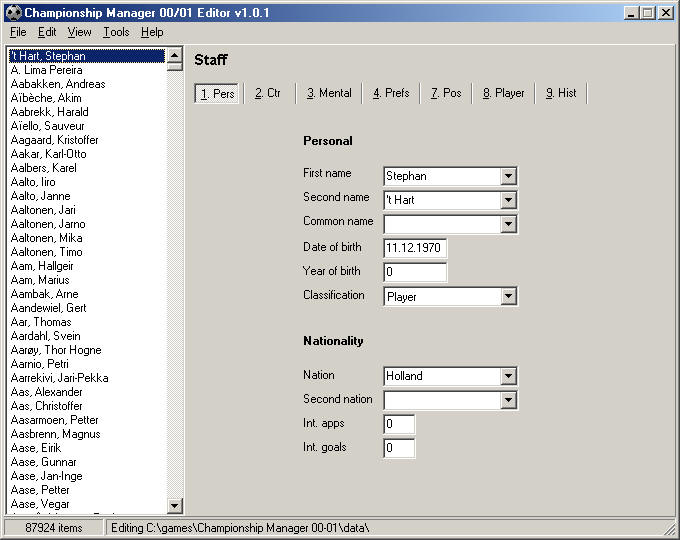Screen dimensions: 680x540
Task: Select "Aalto, Iiro" in the list
Action: coord(87,182)
